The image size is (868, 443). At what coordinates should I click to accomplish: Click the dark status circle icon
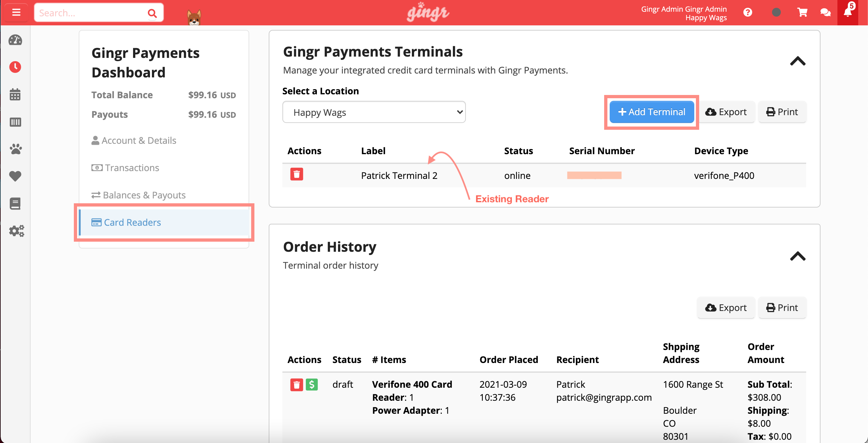[776, 12]
